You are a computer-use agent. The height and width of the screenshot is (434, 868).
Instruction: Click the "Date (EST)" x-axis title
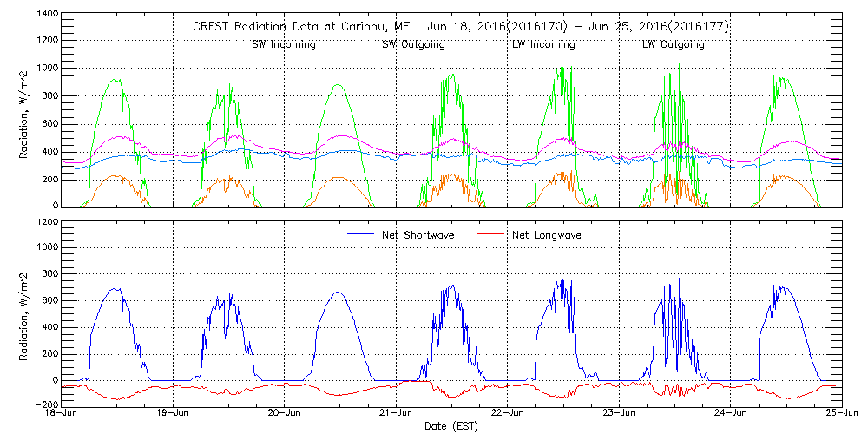click(451, 426)
